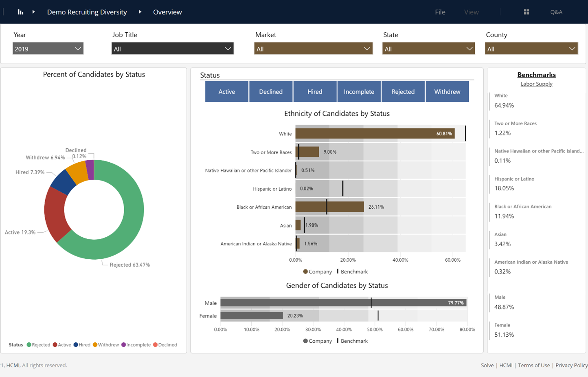The width and height of the screenshot is (588, 377).
Task: Click the chevron after the logo icon
Action: click(34, 12)
